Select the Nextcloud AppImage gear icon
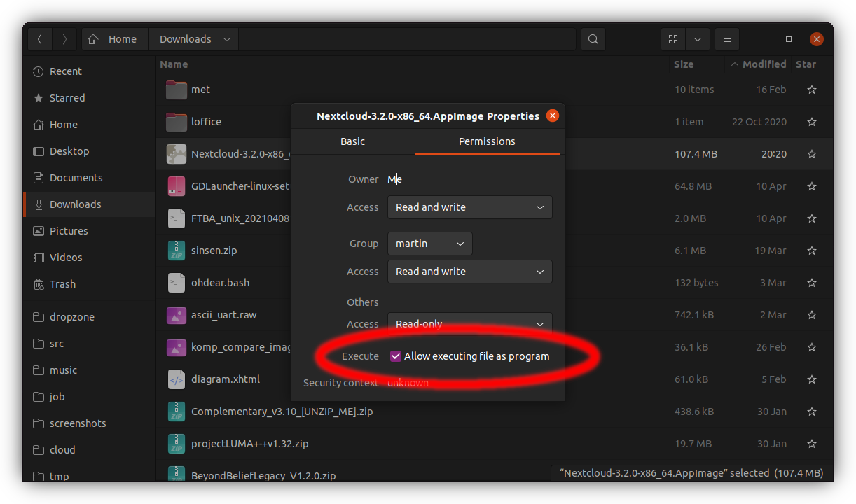This screenshot has height=504, width=856. 177,154
